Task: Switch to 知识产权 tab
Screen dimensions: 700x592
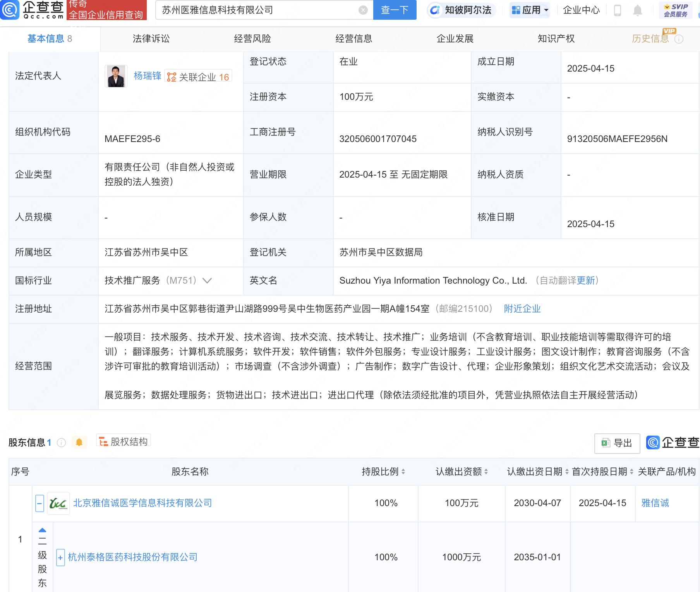Action: tap(556, 39)
